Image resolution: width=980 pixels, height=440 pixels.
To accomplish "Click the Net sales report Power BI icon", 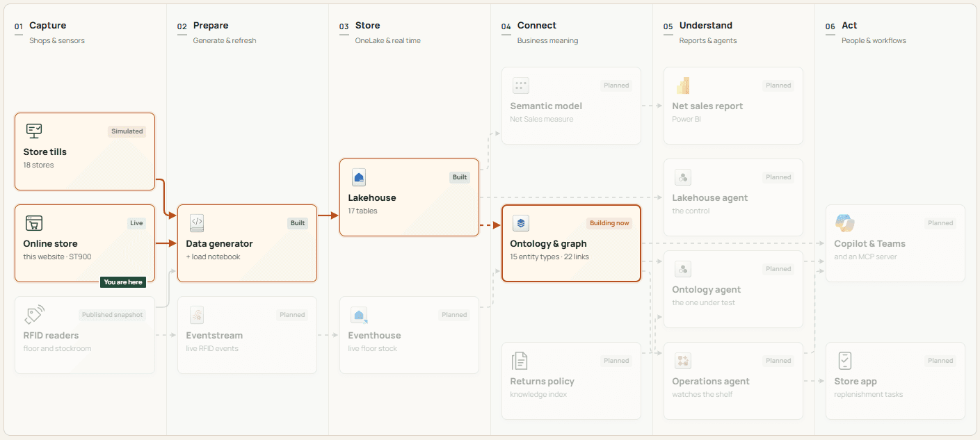I will point(682,85).
